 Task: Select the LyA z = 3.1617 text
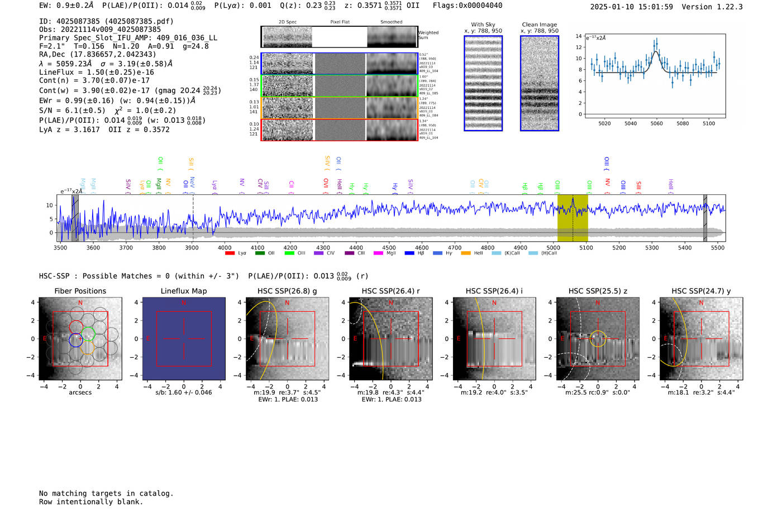click(69, 130)
